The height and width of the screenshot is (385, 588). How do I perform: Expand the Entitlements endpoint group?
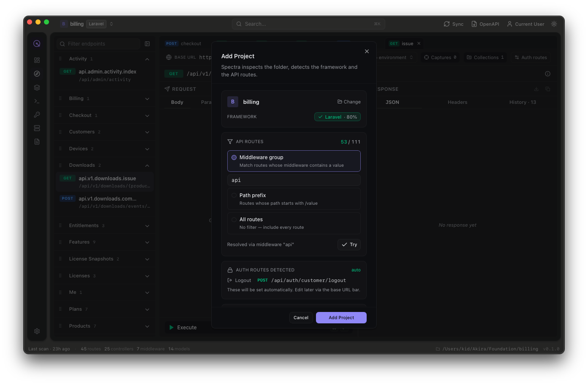click(x=147, y=226)
